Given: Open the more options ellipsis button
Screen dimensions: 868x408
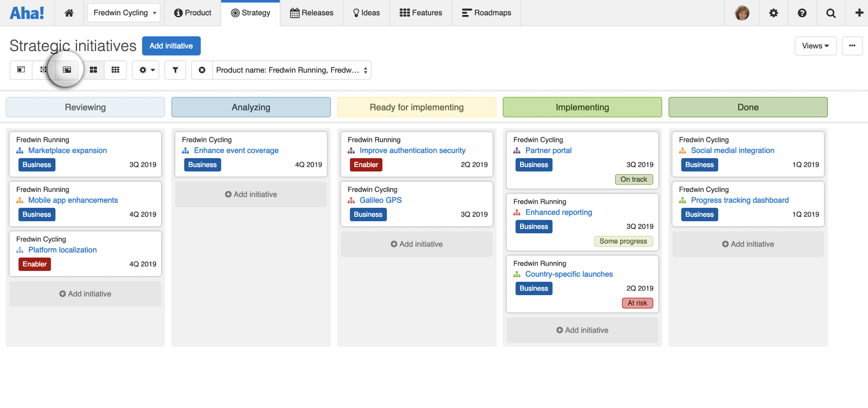Looking at the screenshot, I should tap(852, 46).
